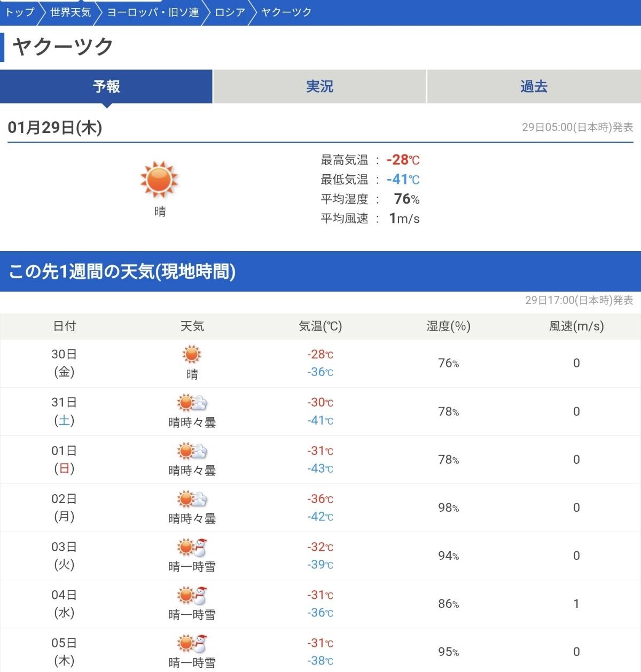Click the sun-and-cloud icon for 01日 Sunday
The height and width of the screenshot is (672, 641).
tap(192, 451)
